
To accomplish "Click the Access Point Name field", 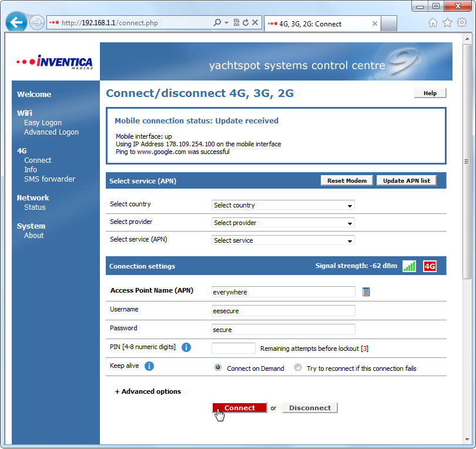I will (x=283, y=292).
